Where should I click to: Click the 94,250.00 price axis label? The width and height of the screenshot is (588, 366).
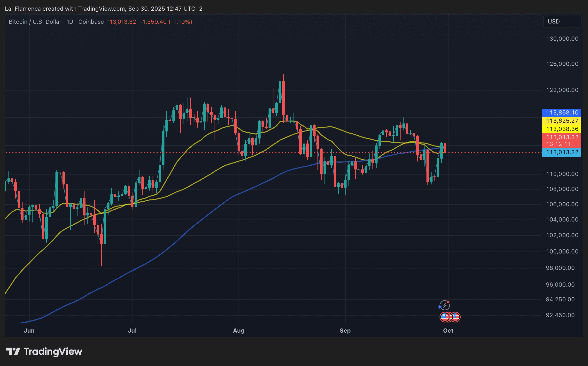coord(560,299)
